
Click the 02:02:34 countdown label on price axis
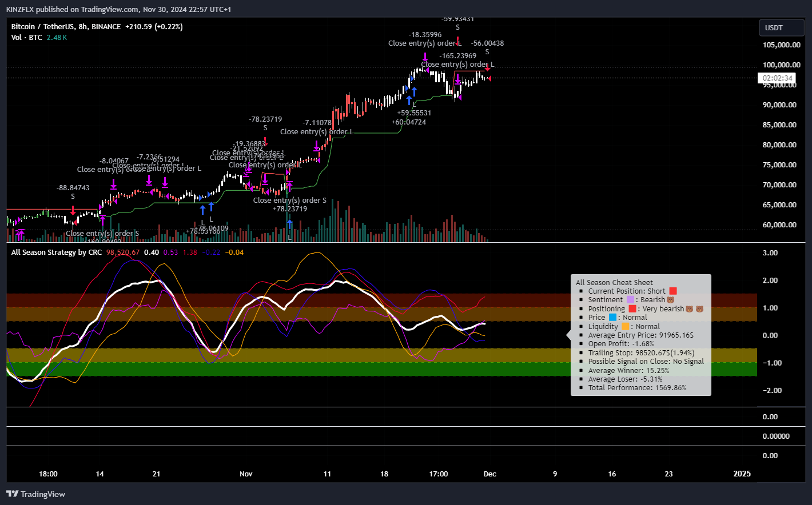[777, 78]
